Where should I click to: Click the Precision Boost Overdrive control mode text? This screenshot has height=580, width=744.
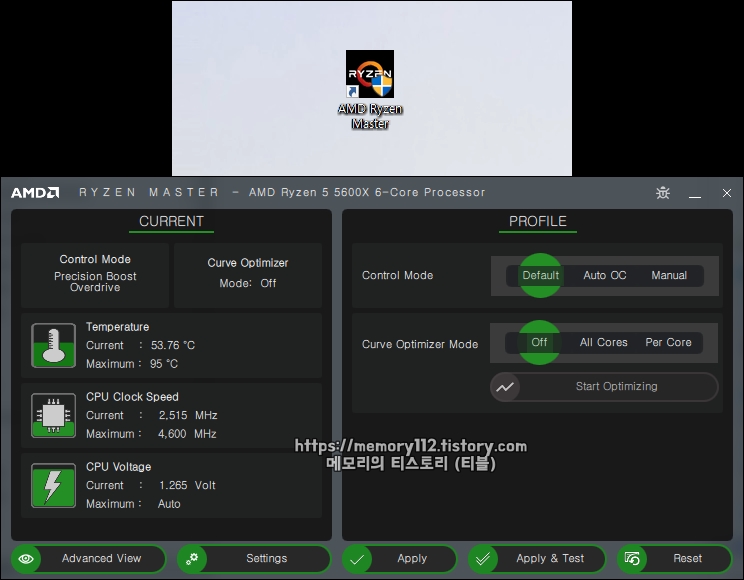tap(95, 281)
